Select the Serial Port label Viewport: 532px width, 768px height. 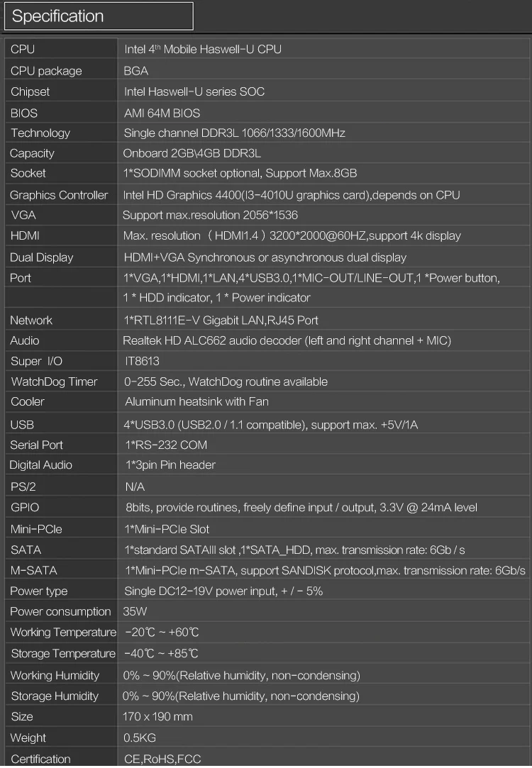coord(37,445)
